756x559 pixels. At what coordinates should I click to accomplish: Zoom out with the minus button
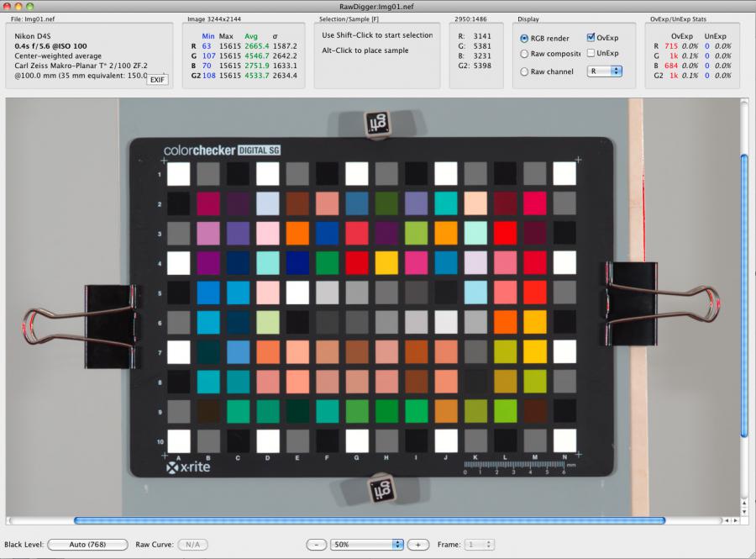pyautogui.click(x=317, y=545)
